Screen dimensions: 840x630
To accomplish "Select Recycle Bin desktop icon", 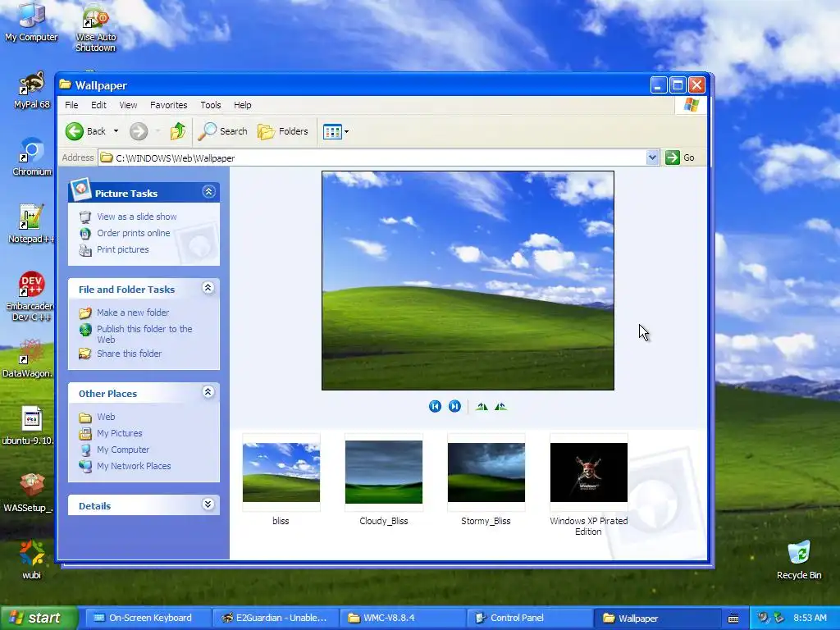I will tap(799, 559).
